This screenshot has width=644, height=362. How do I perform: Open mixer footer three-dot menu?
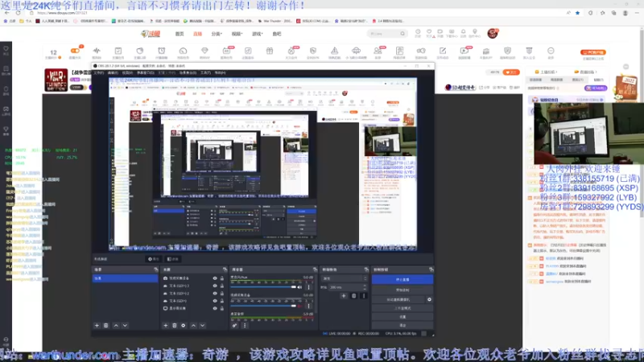coord(245,326)
